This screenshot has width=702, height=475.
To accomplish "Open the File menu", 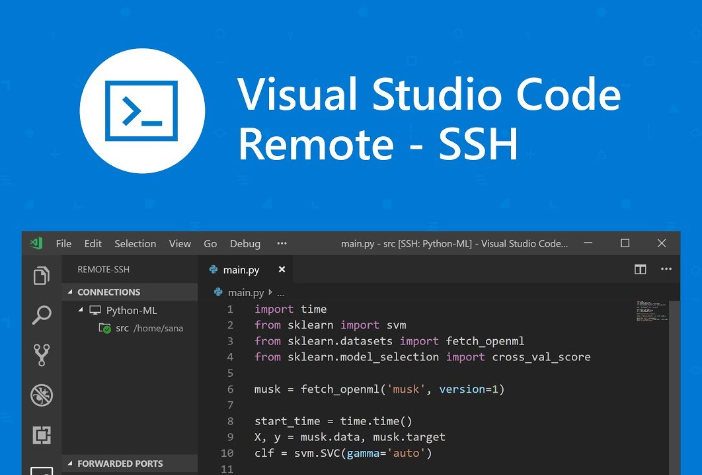I will (x=64, y=244).
